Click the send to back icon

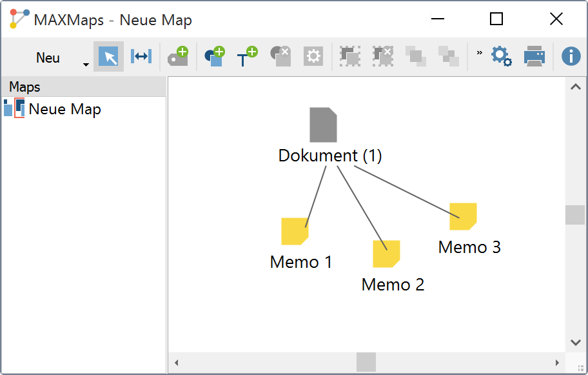coord(449,56)
